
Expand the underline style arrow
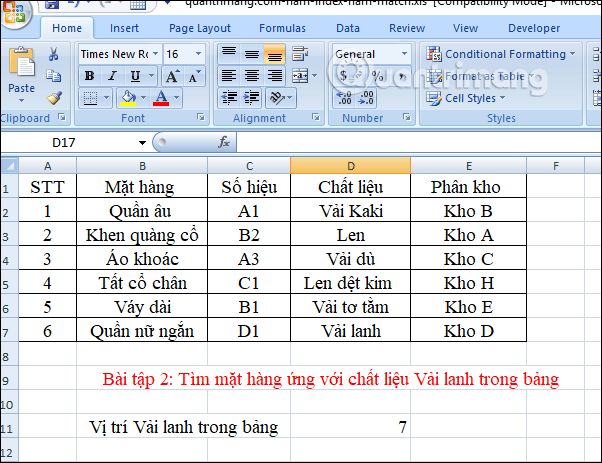152,76
